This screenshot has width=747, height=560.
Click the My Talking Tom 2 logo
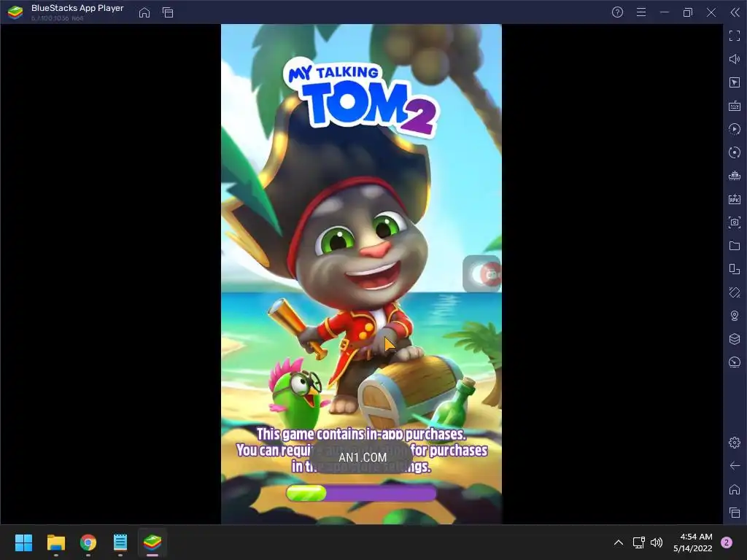tap(361, 98)
